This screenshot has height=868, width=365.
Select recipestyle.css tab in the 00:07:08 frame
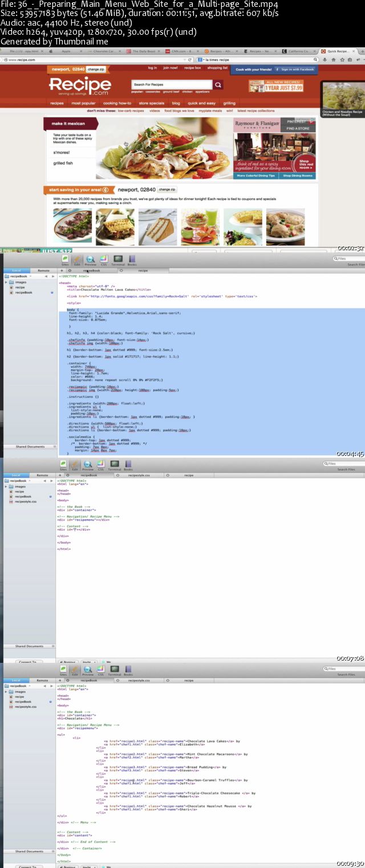(x=139, y=475)
